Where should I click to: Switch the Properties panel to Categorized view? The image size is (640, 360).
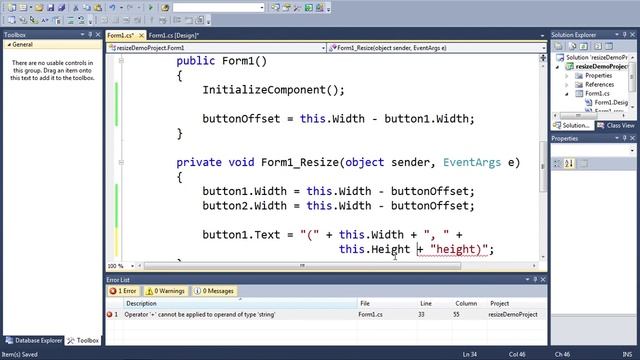pyautogui.click(x=557, y=164)
